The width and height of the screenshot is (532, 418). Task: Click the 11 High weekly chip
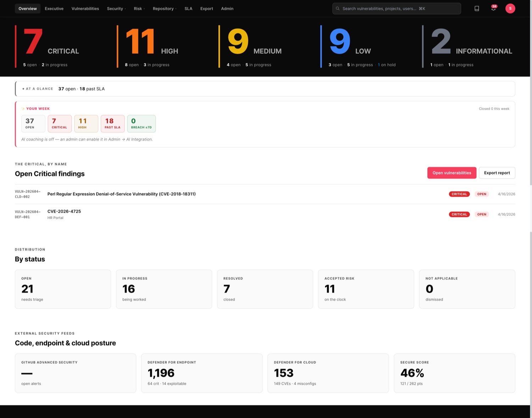pyautogui.click(x=86, y=124)
